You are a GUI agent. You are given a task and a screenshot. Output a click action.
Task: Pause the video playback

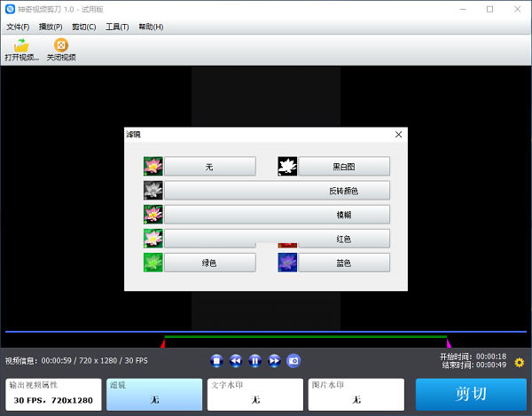click(254, 360)
